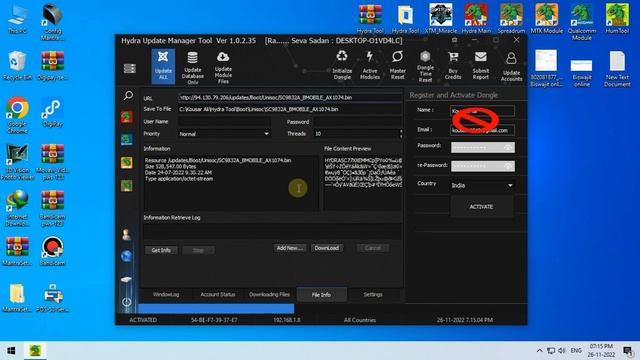
Task: Click the Stop button
Action: (198, 250)
